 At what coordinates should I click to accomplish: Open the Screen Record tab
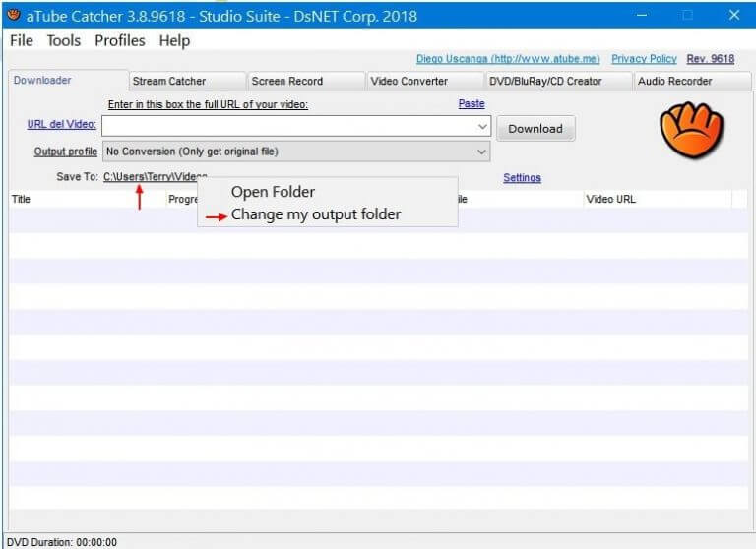click(x=306, y=81)
